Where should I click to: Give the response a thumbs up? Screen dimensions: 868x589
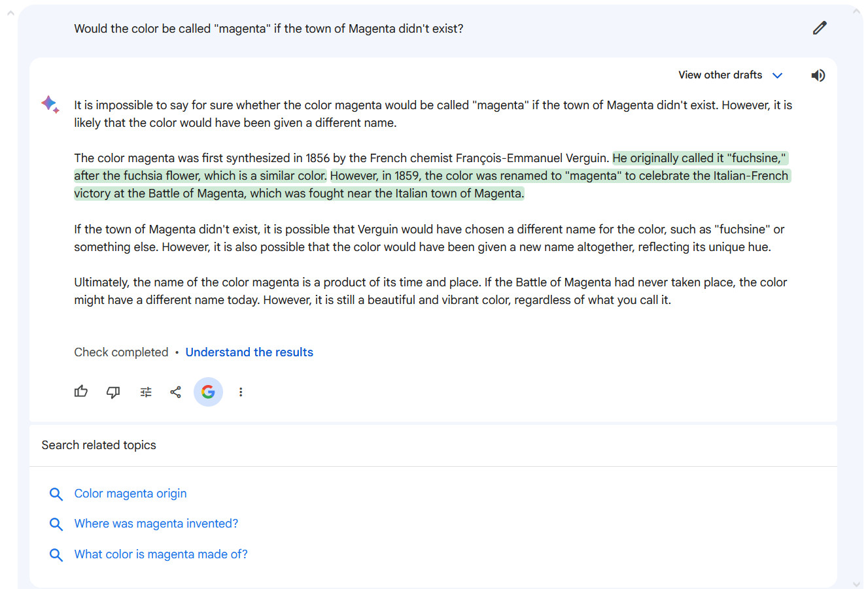coord(81,392)
